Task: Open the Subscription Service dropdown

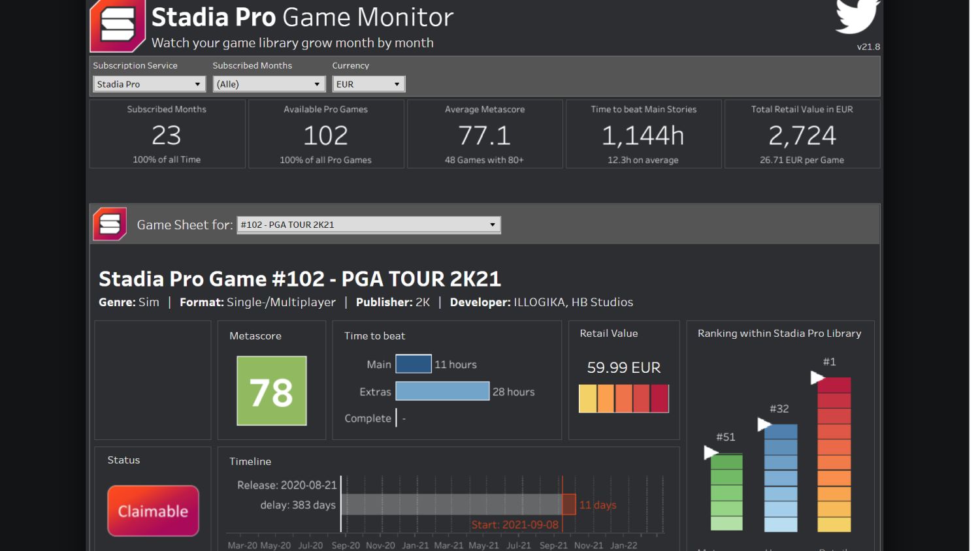Action: 149,84
